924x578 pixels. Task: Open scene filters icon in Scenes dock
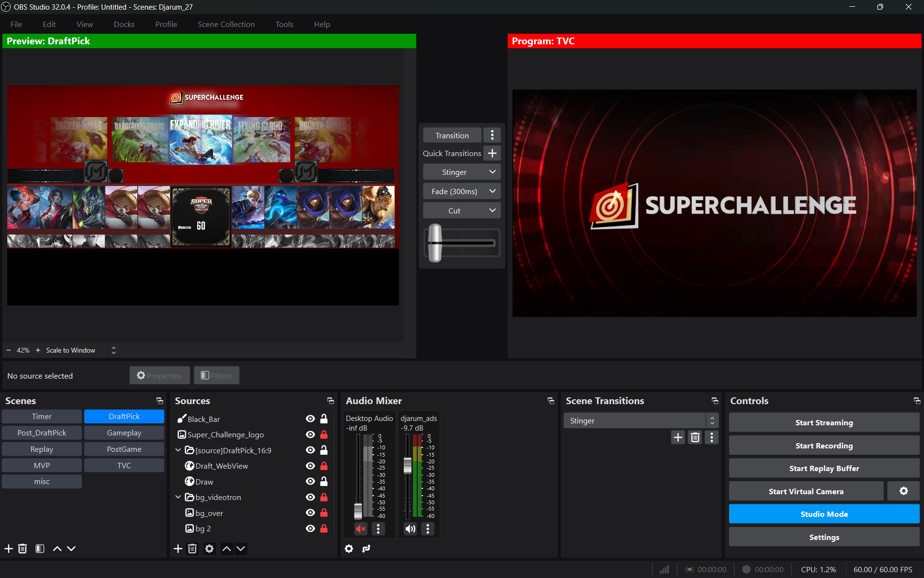[x=40, y=549]
